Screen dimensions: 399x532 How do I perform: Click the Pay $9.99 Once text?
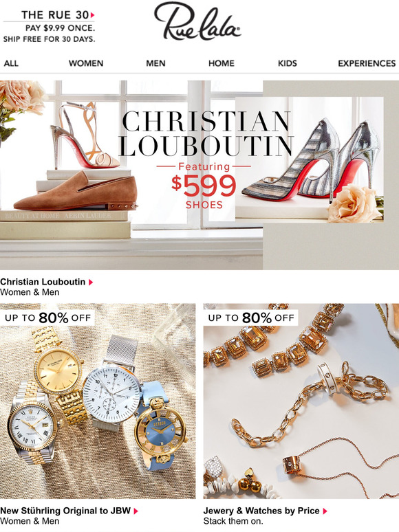click(60, 27)
